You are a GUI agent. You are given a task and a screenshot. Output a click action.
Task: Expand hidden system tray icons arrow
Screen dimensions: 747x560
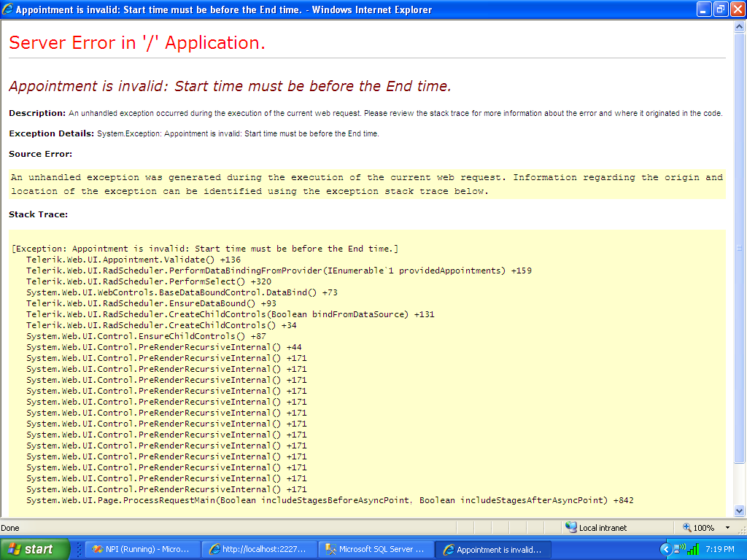(665, 549)
